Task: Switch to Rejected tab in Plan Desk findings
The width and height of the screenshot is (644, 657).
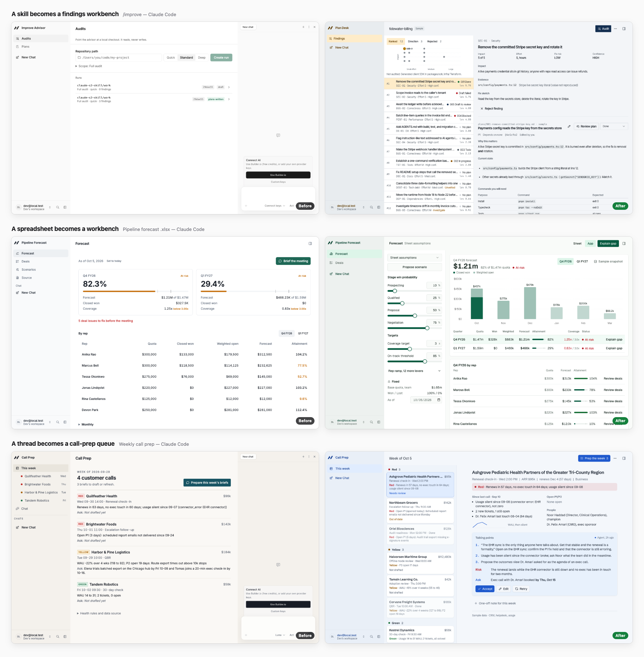Action: [434, 42]
